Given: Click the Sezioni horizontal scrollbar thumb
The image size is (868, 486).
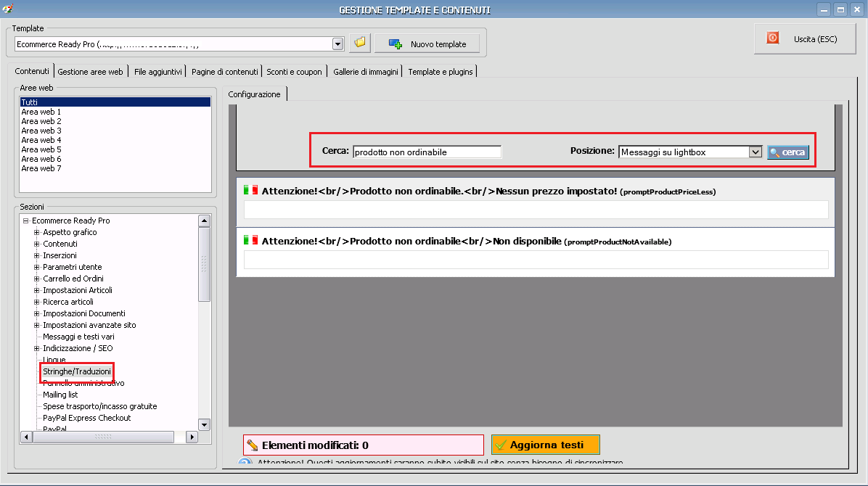Looking at the screenshot, I should [x=104, y=437].
